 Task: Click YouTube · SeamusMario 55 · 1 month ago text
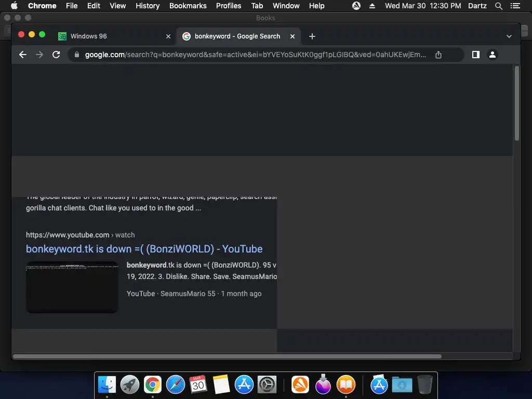tap(194, 294)
